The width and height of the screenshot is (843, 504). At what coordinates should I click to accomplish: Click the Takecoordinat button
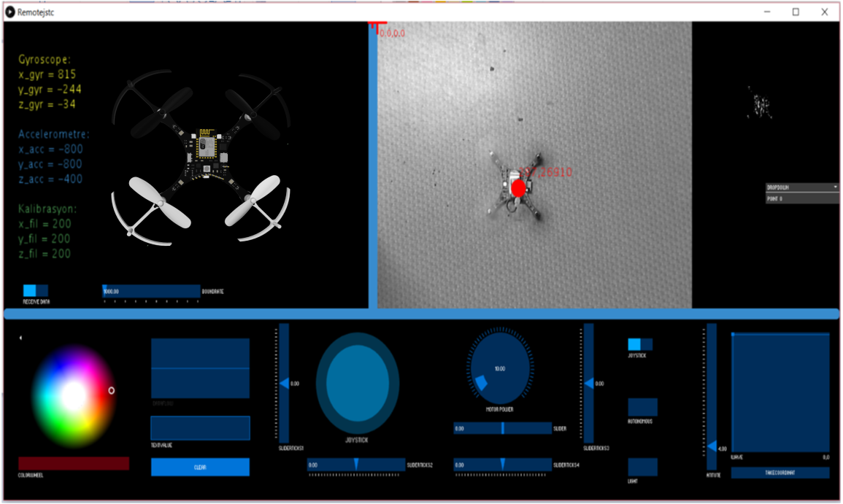pos(780,473)
